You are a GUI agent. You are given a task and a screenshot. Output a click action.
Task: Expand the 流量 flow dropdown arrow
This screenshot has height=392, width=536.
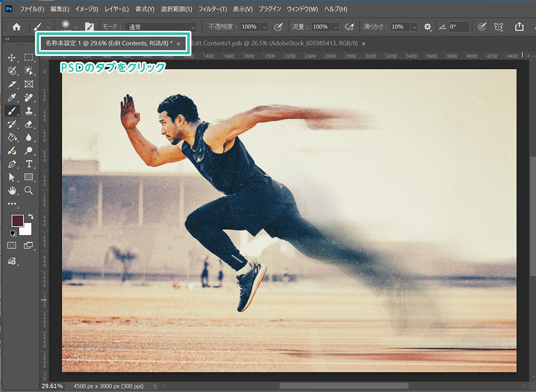335,27
